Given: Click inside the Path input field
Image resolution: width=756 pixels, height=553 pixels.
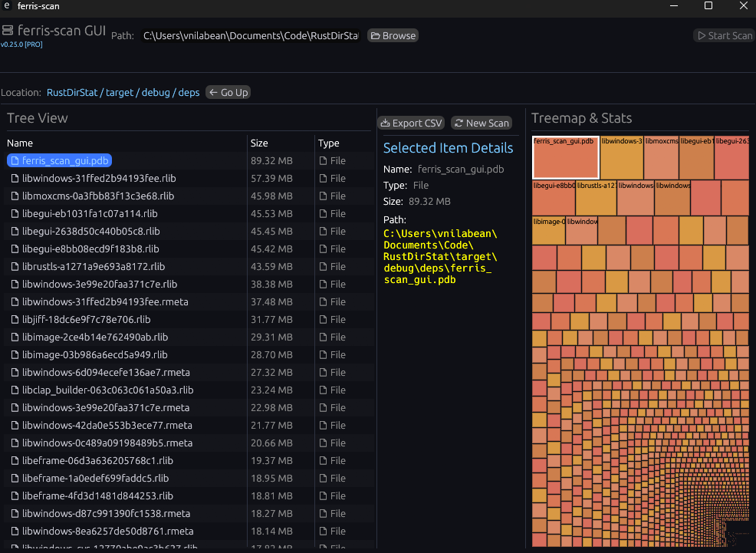Looking at the screenshot, I should (251, 36).
